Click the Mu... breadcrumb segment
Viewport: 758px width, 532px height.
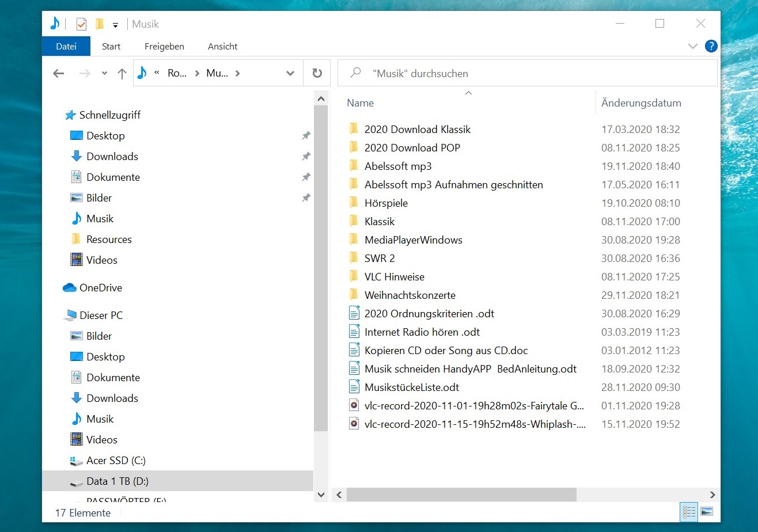point(217,73)
